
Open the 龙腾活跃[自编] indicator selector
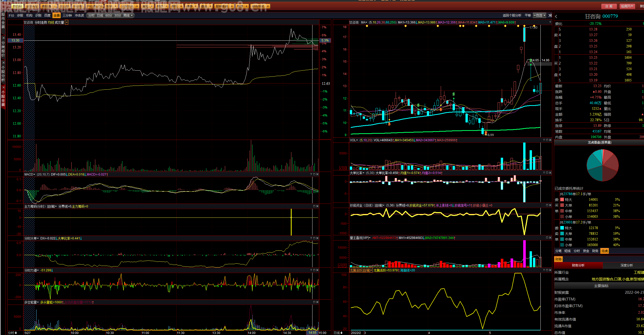361,270
